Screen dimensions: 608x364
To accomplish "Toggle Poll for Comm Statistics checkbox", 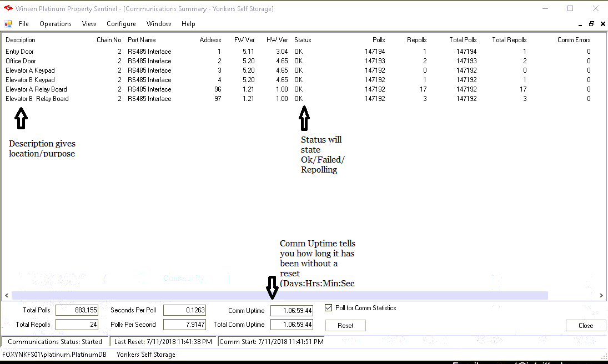I will click(x=328, y=308).
